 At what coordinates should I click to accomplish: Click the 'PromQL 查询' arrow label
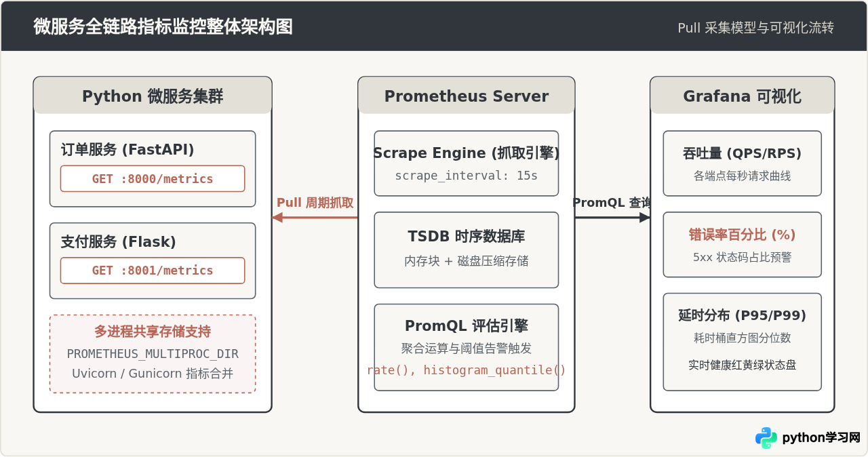(612, 203)
